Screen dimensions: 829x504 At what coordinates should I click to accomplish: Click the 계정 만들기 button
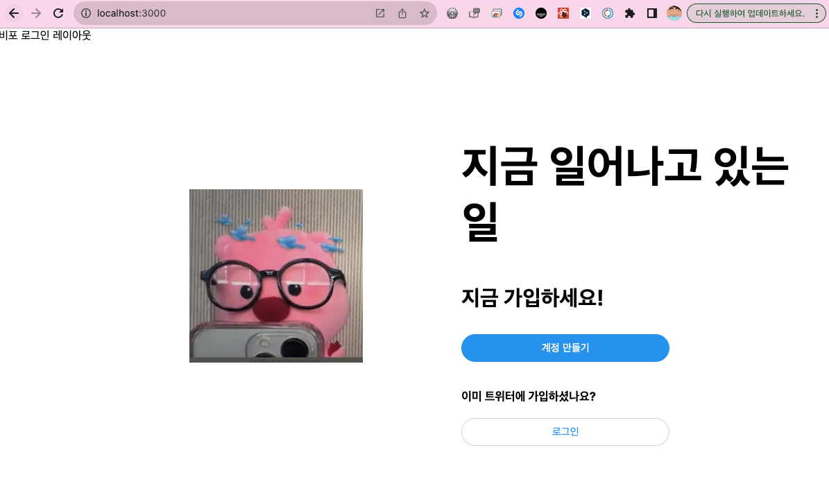pyautogui.click(x=565, y=347)
